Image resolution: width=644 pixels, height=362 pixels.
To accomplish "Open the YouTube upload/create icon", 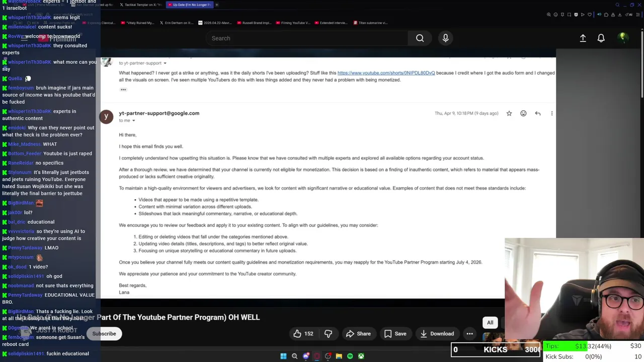I will (583, 38).
